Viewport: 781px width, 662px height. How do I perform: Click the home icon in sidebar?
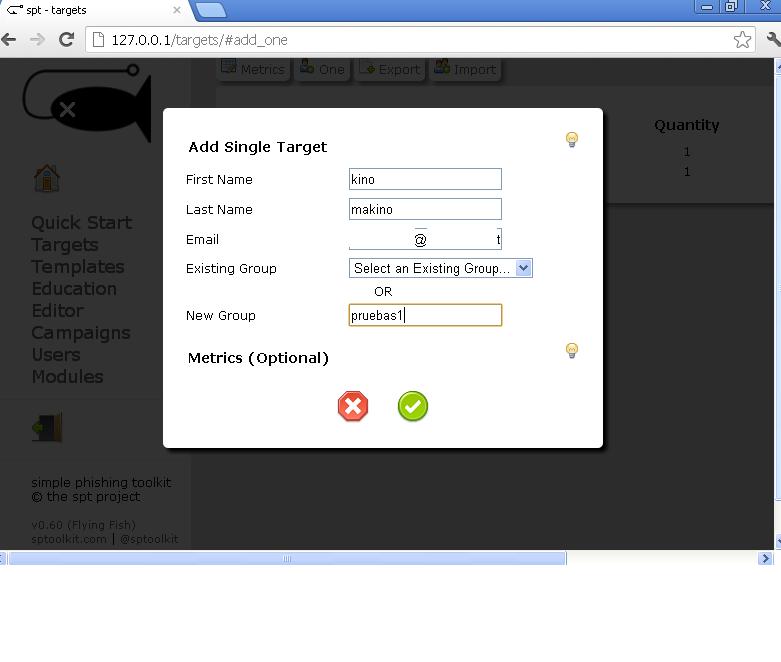pyautogui.click(x=46, y=179)
